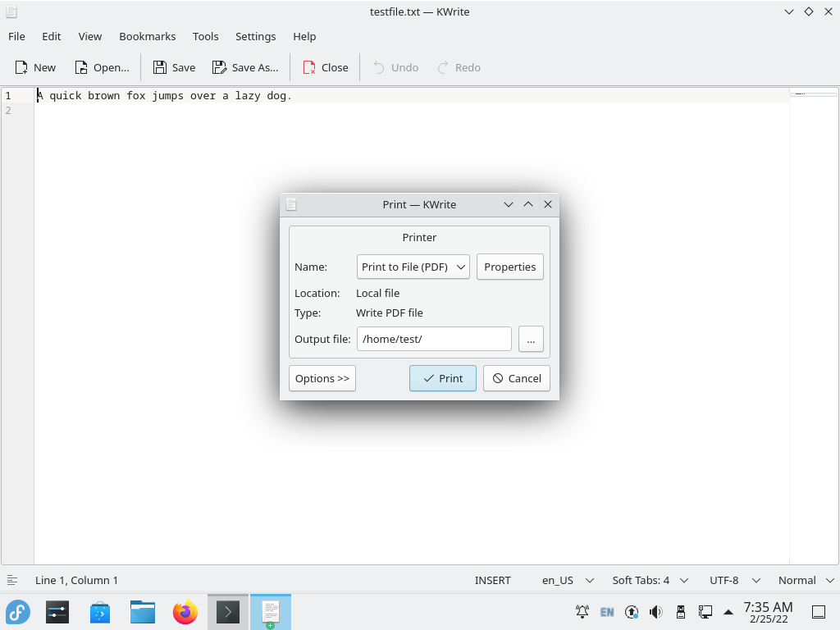This screenshot has height=630, width=840.
Task: Cancel the Print dialog
Action: click(x=517, y=378)
